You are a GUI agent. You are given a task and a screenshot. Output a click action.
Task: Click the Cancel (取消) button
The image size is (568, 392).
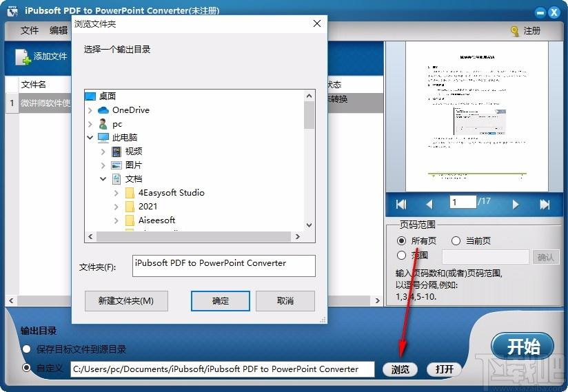click(x=285, y=301)
